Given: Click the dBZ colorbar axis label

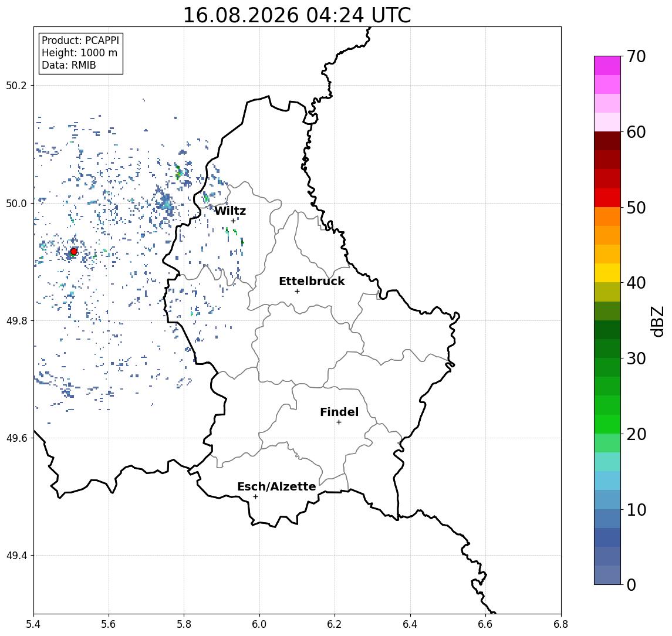Looking at the screenshot, I should [657, 321].
